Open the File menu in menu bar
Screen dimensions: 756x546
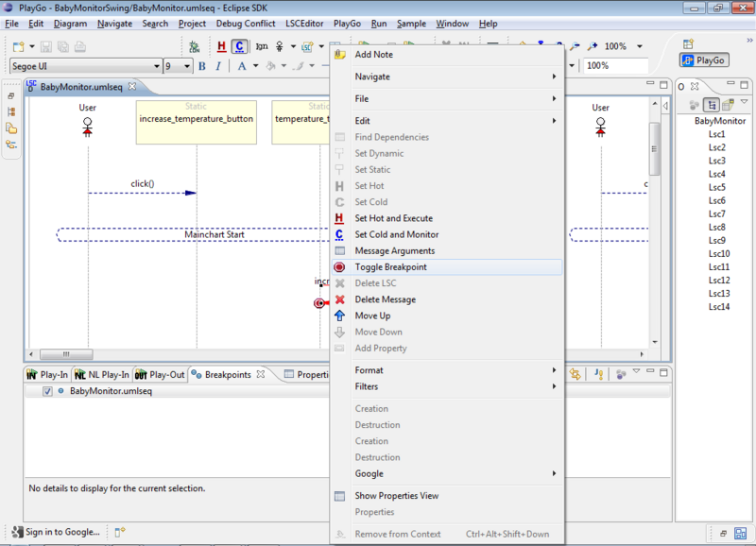(x=11, y=24)
